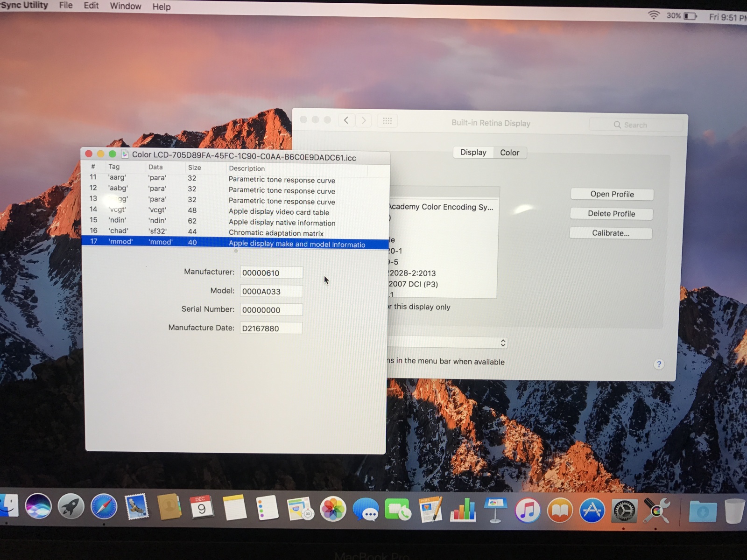
Task: Click the ICC file icon in title bar
Action: click(125, 154)
